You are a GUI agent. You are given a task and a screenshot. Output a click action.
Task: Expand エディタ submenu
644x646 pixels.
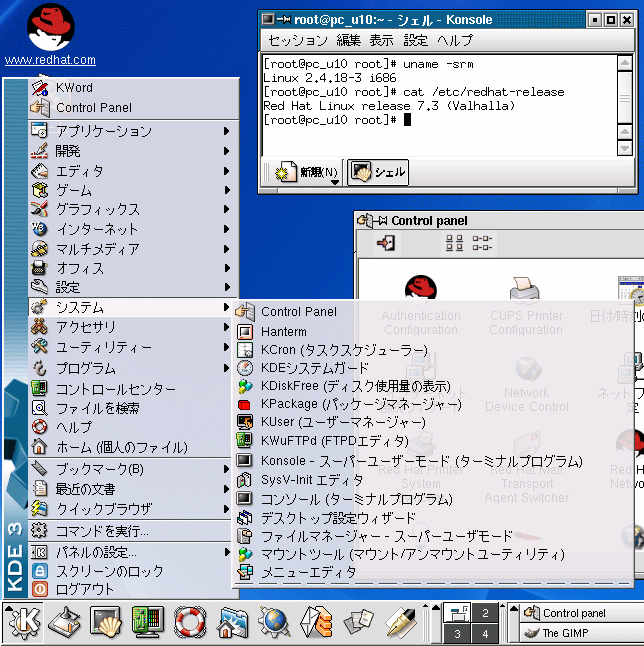(133, 171)
